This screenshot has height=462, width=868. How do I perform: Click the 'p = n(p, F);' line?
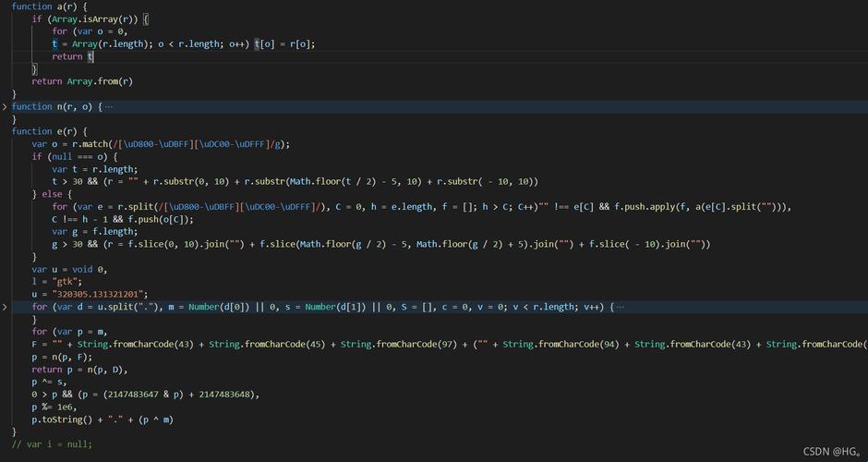pyautogui.click(x=62, y=357)
